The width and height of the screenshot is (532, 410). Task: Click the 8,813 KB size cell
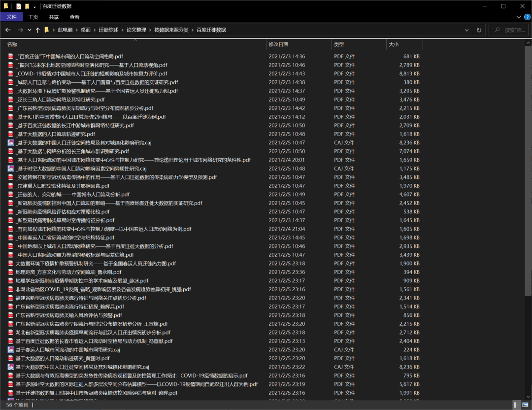pos(409,73)
